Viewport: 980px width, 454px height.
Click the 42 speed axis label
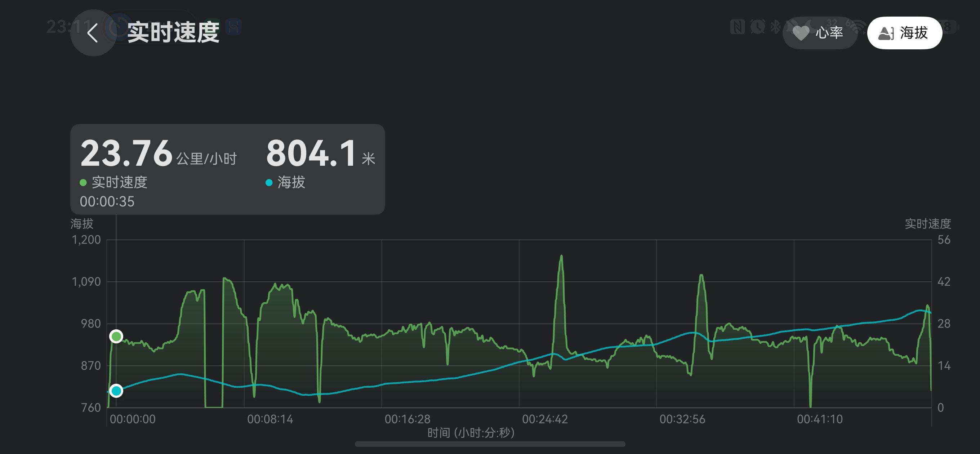point(944,282)
